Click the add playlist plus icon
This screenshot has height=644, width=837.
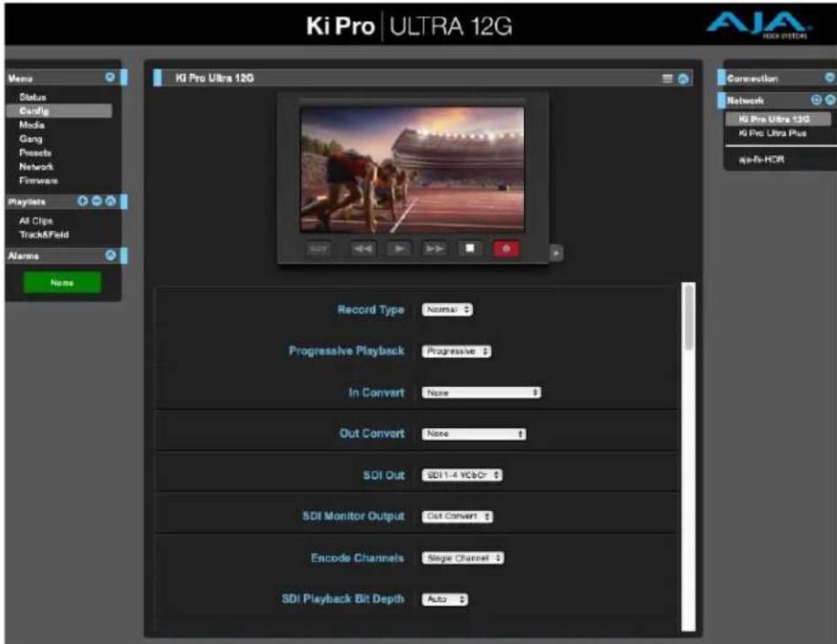tap(83, 202)
